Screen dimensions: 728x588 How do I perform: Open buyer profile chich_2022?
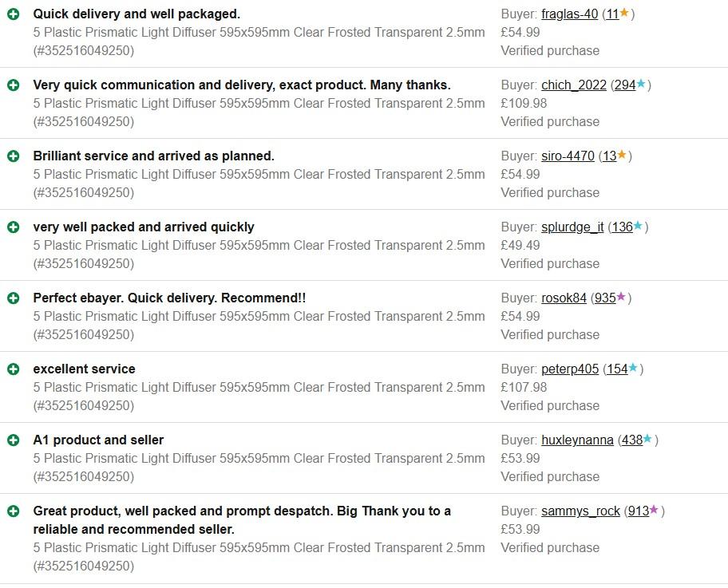pos(574,85)
